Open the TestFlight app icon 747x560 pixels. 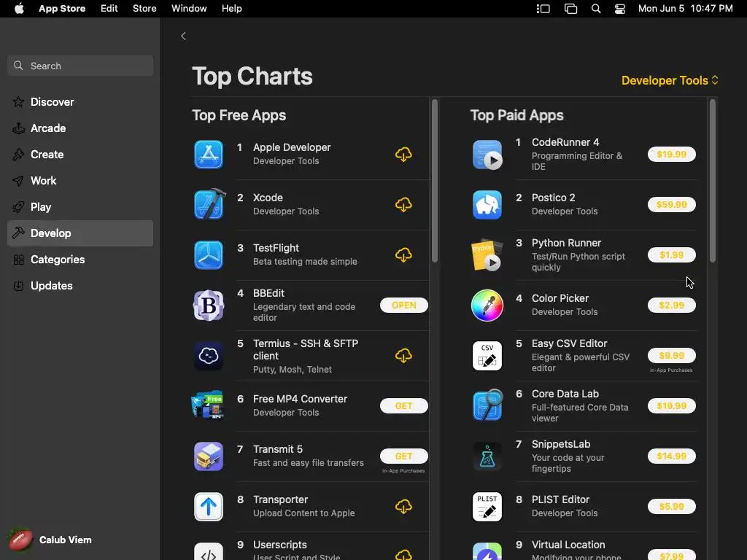209,254
